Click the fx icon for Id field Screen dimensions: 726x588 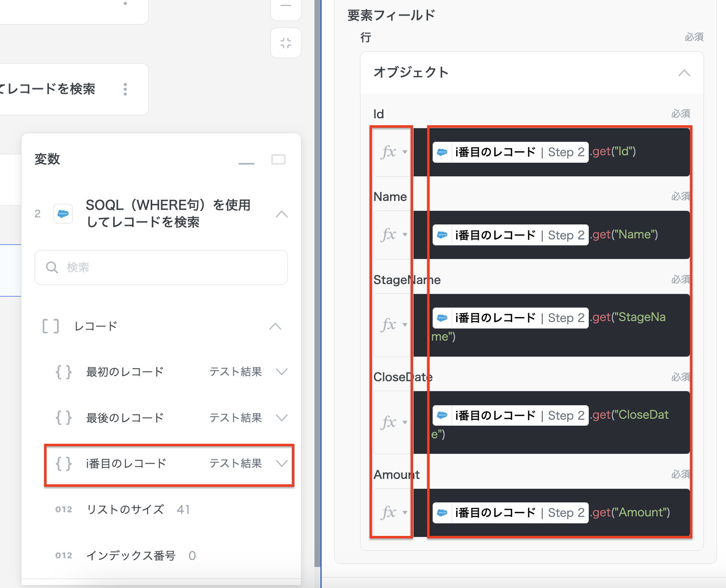coord(388,152)
